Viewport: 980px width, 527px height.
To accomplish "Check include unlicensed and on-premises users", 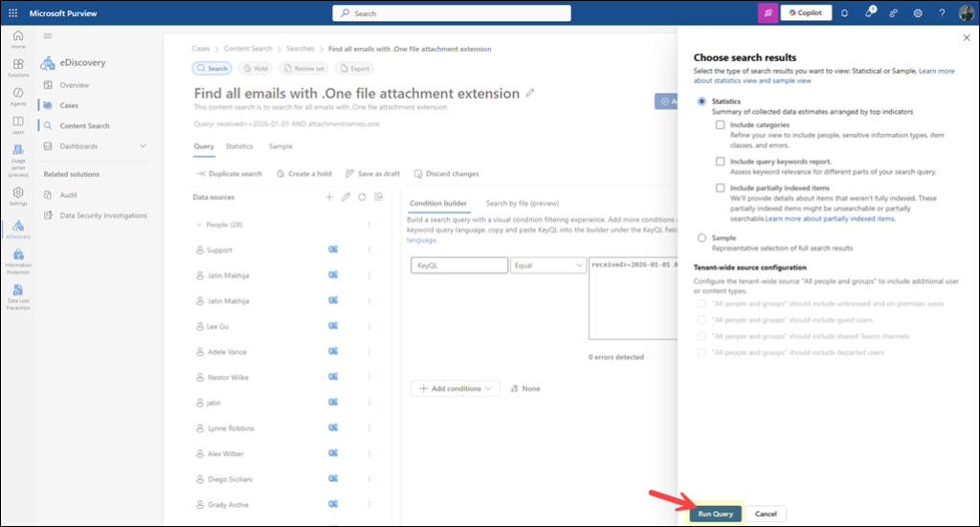I will (x=702, y=303).
